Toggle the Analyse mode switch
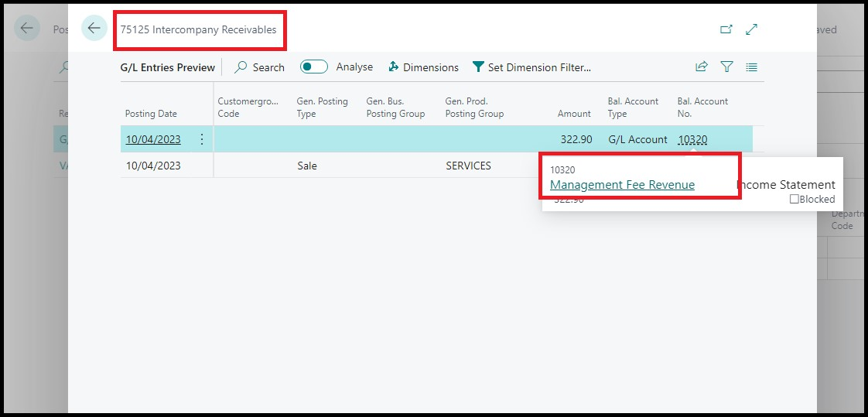The height and width of the screenshot is (417, 868). pyautogui.click(x=314, y=67)
